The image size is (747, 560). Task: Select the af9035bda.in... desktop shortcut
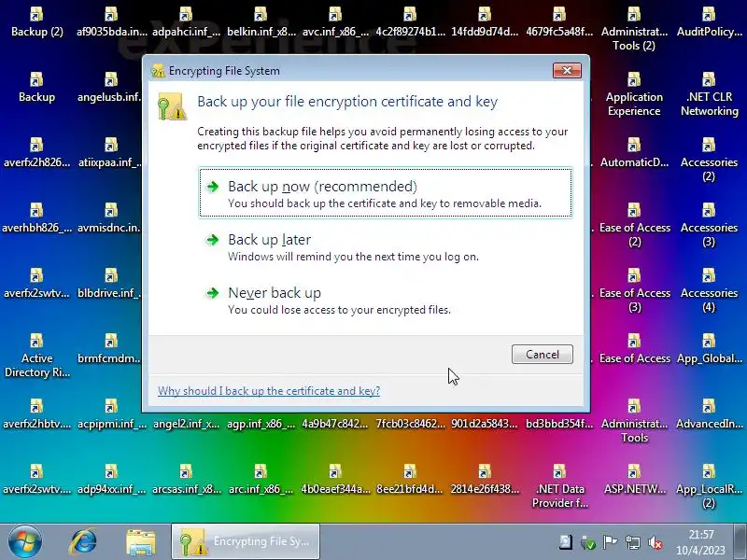click(x=111, y=21)
